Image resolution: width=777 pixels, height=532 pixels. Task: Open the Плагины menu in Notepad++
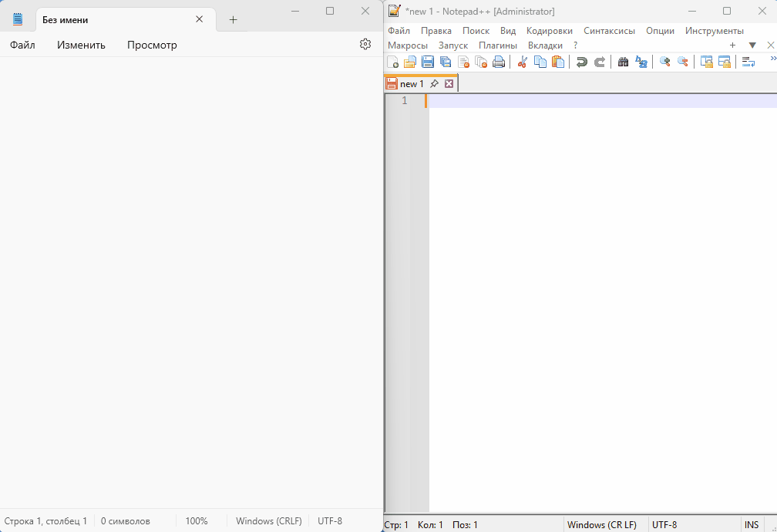(x=497, y=45)
